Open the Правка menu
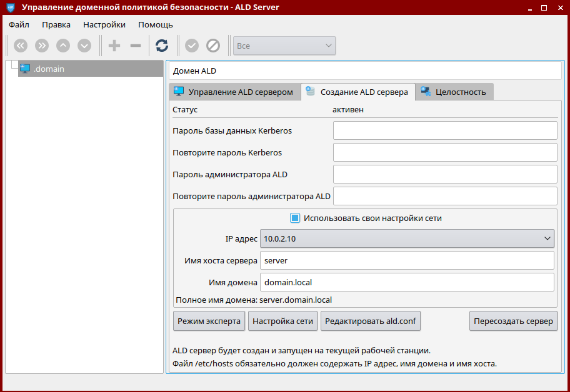This screenshot has width=570, height=392. point(56,25)
